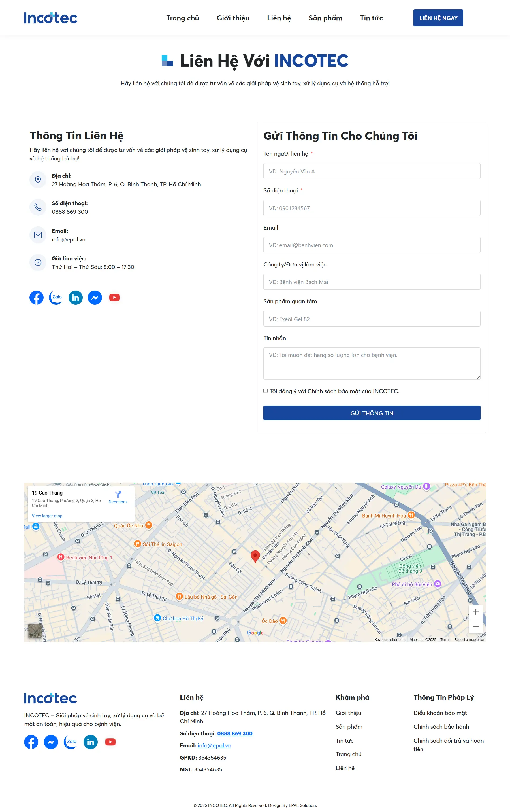The width and height of the screenshot is (510, 812).
Task: Click the footer text "MST: 354354635"
Action: coord(201,769)
